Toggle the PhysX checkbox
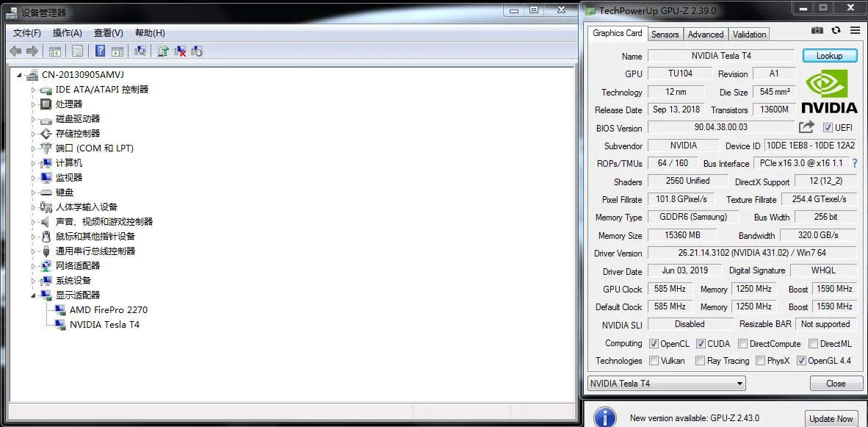The height and width of the screenshot is (427, 868). click(759, 361)
